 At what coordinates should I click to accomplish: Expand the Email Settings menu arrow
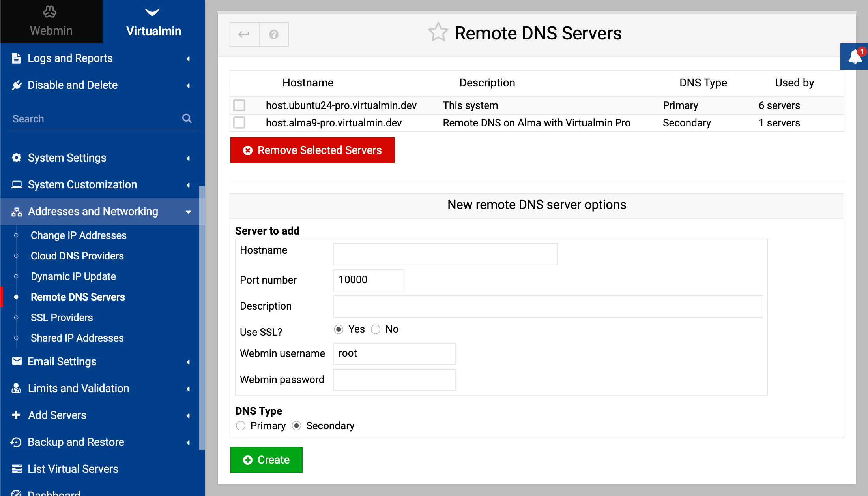pyautogui.click(x=188, y=362)
